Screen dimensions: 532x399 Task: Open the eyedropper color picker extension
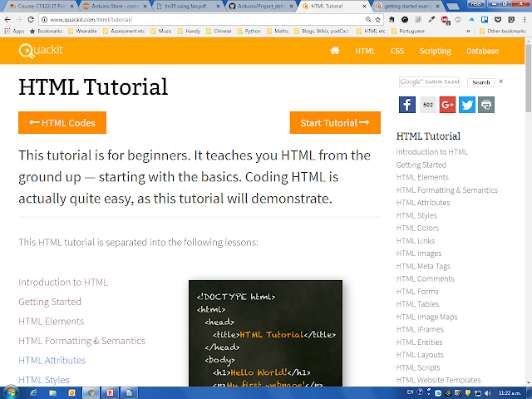pyautogui.click(x=431, y=20)
